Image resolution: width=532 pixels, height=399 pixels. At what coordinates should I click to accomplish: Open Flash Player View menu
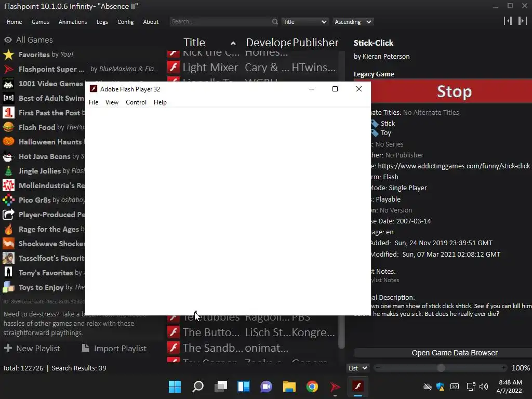point(112,102)
